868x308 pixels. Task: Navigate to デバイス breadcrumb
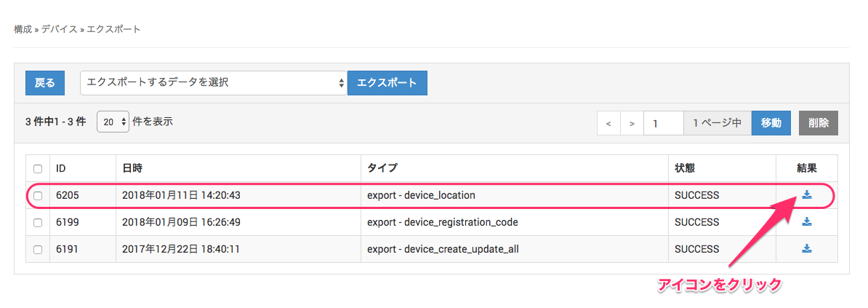click(59, 29)
